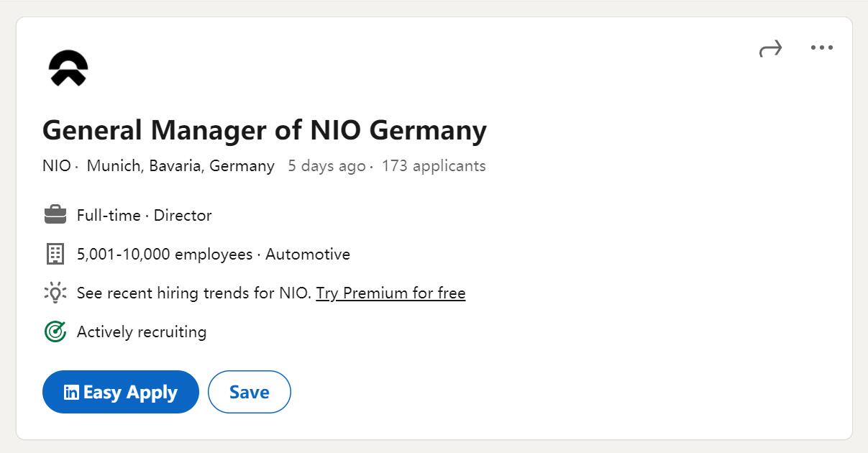This screenshot has width=868, height=453.
Task: Open the Try Premium for free link
Action: pos(390,293)
